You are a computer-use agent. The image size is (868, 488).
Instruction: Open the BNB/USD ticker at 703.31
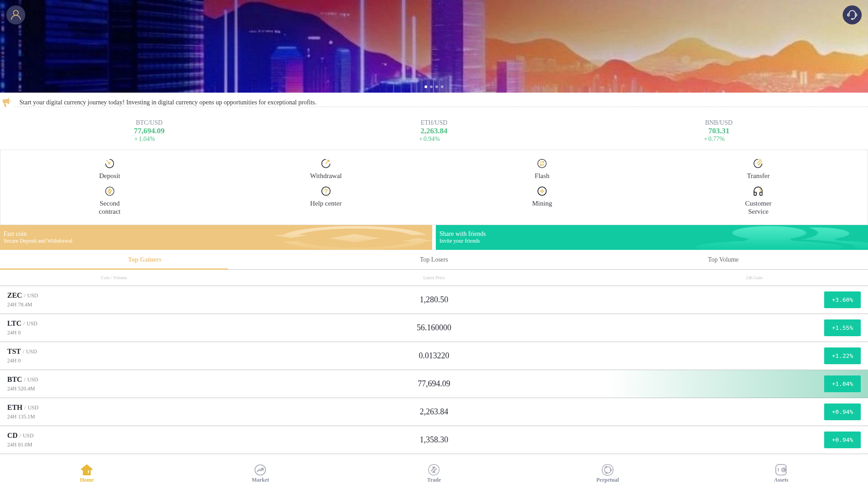[x=718, y=131]
